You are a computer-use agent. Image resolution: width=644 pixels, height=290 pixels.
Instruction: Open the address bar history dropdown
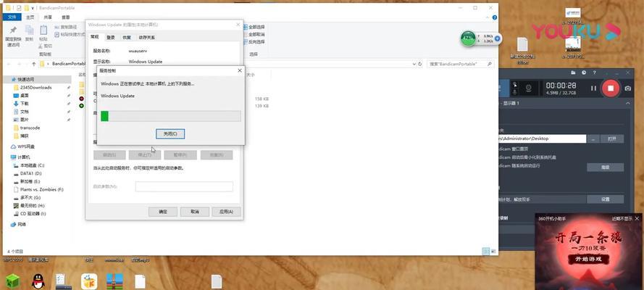click(414, 64)
